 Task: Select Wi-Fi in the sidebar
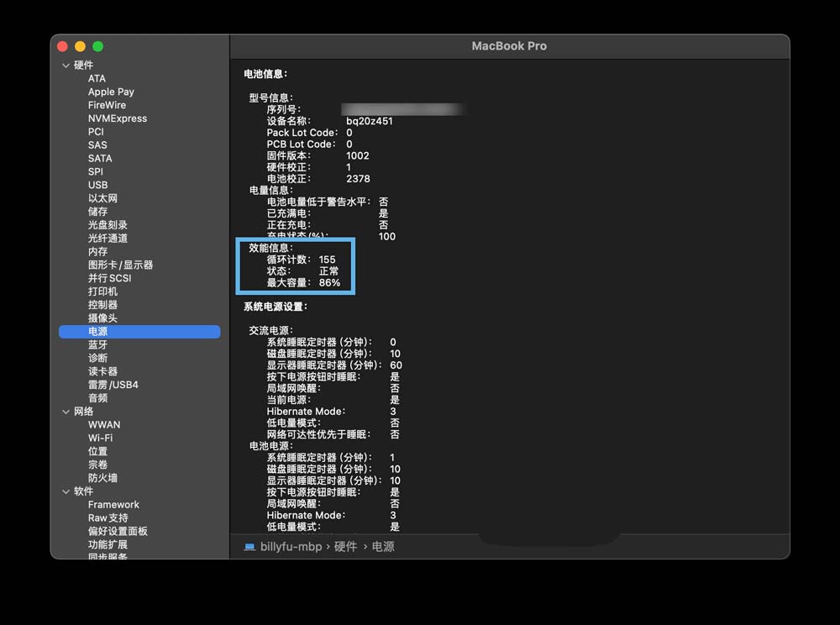101,439
